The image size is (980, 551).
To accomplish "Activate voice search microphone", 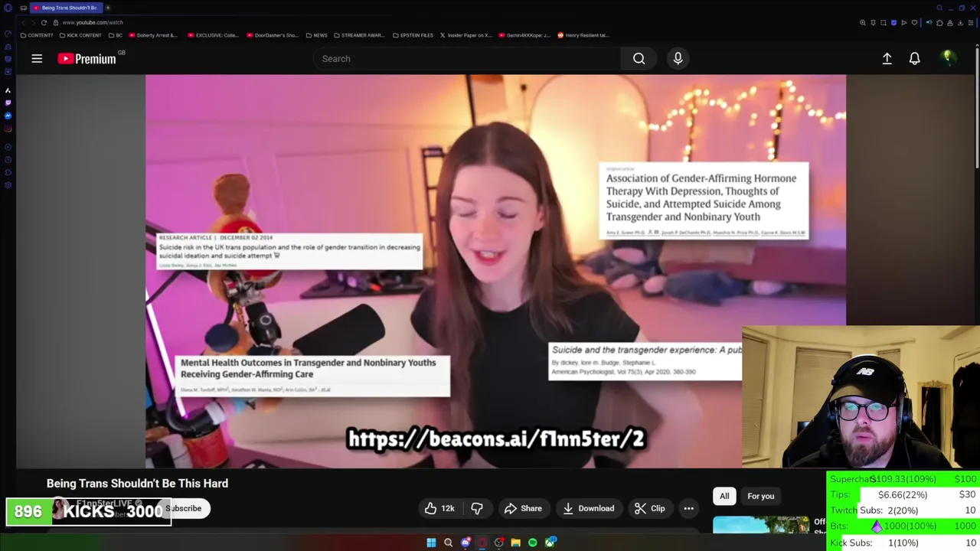I will tap(678, 58).
